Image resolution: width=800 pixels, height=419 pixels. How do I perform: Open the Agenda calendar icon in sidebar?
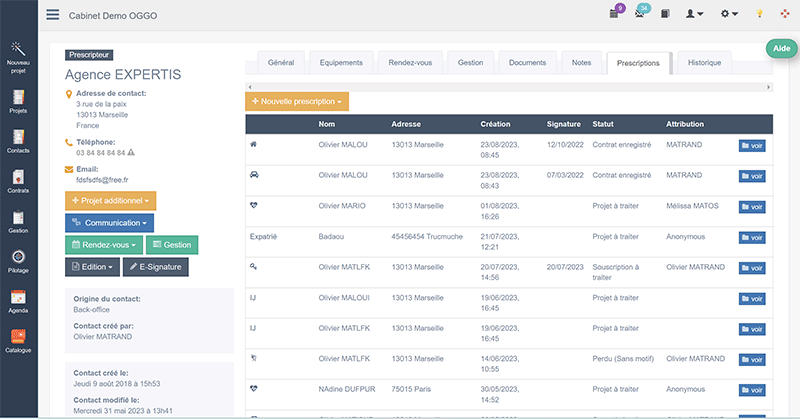pos(18,300)
